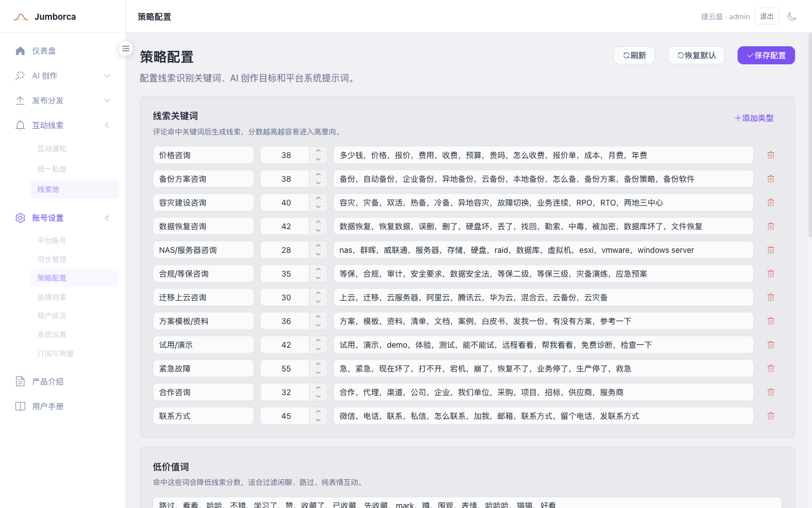The height and width of the screenshot is (508, 812).
Task: Click the 恢复默认 button
Action: click(696, 55)
